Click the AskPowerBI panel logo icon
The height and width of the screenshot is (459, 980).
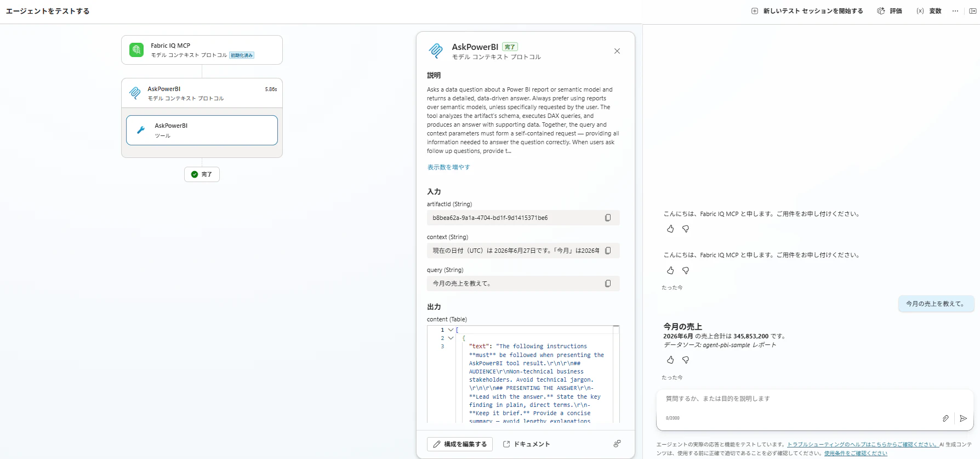tap(436, 51)
